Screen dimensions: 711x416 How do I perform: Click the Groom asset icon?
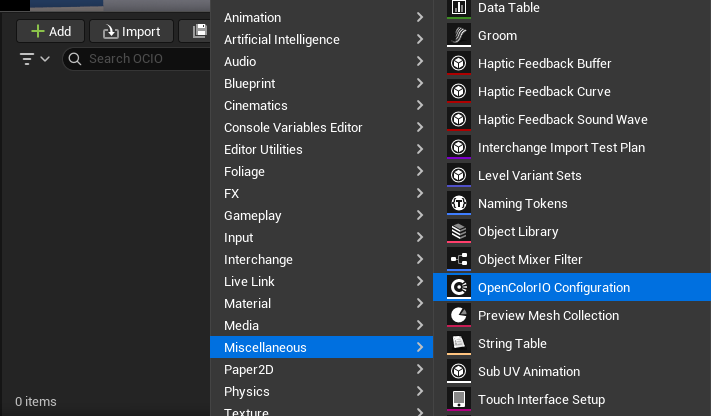pos(459,35)
